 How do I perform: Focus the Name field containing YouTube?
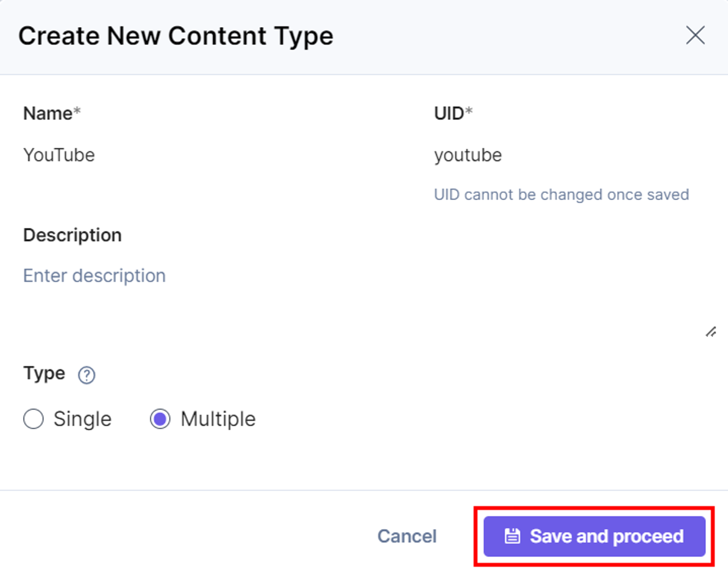point(216,155)
